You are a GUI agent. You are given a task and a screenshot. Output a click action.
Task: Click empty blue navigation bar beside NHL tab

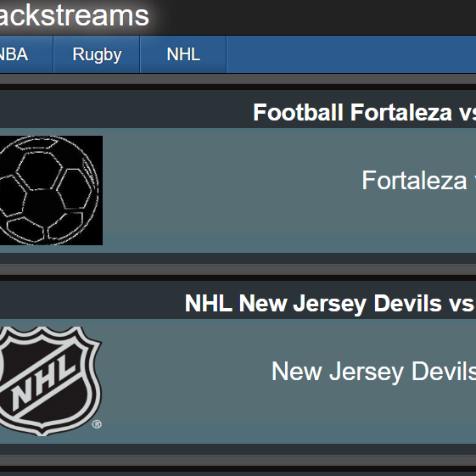351,54
